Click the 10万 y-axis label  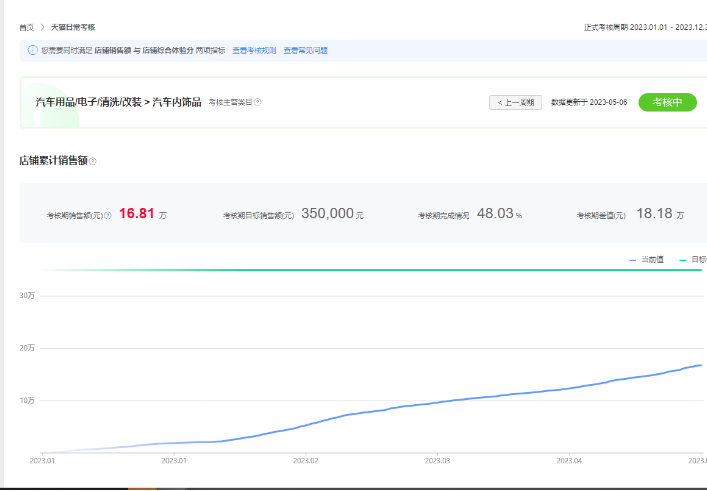[x=27, y=400]
